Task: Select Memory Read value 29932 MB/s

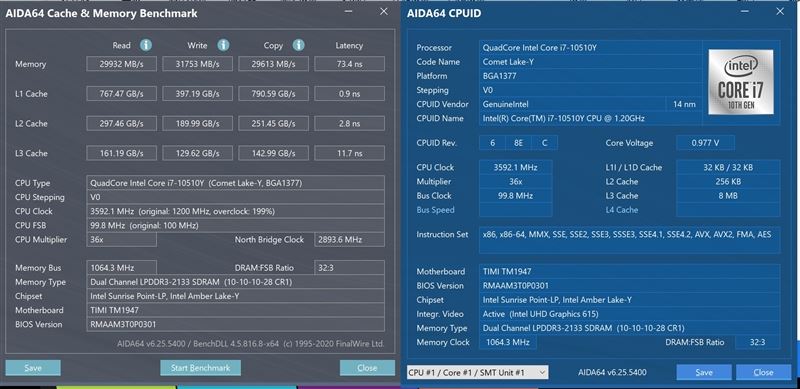Action: (x=121, y=64)
